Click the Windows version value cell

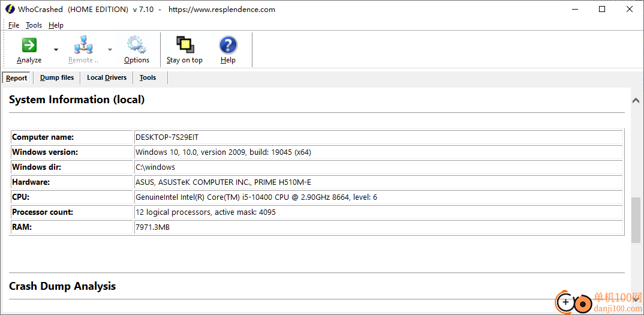tap(378, 152)
